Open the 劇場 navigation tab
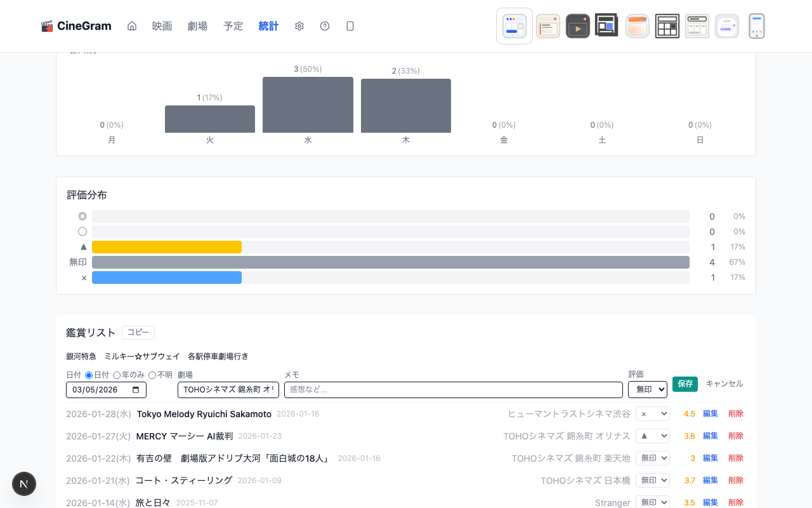The width and height of the screenshot is (812, 508). click(197, 26)
